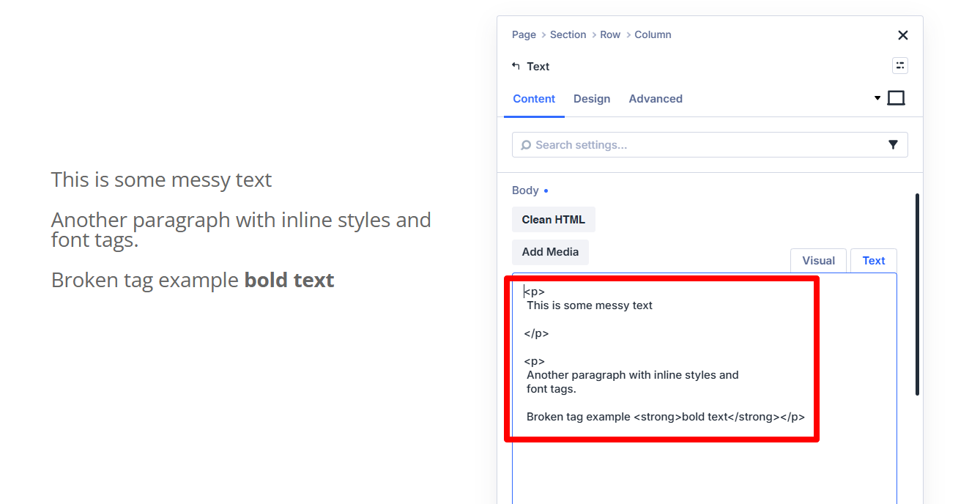Click preview text 'This is some messy text'
The width and height of the screenshot is (980, 504).
[161, 180]
